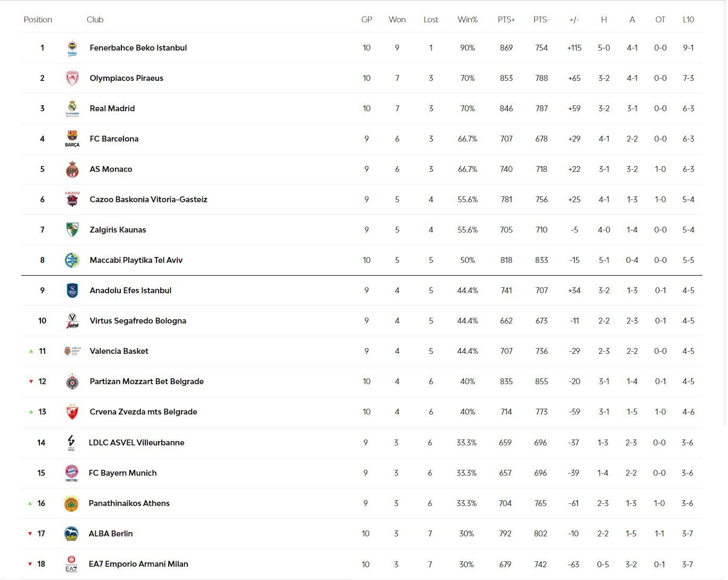This screenshot has width=728, height=580.
Task: Open Cazoo Baskonia Vitoria-Gasteiz team page
Action: pos(148,200)
